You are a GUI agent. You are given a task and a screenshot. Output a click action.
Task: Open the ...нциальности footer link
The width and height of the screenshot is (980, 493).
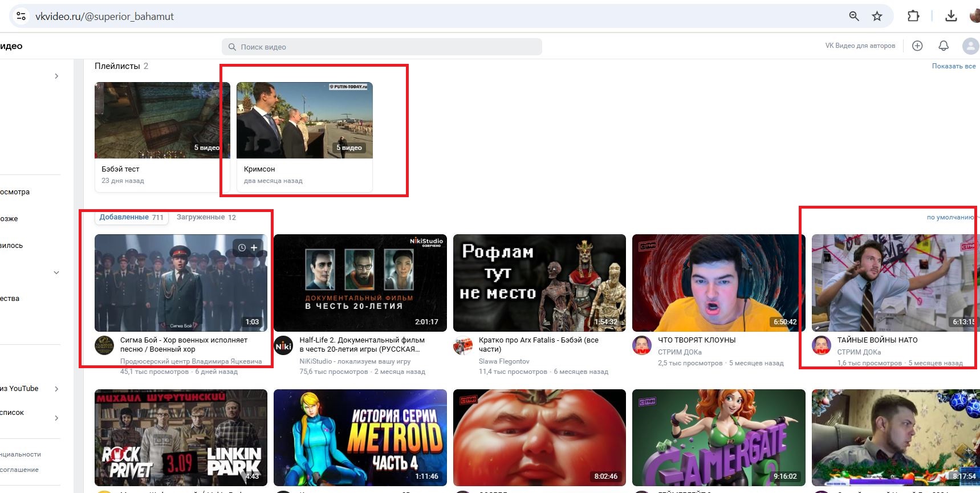click(21, 454)
